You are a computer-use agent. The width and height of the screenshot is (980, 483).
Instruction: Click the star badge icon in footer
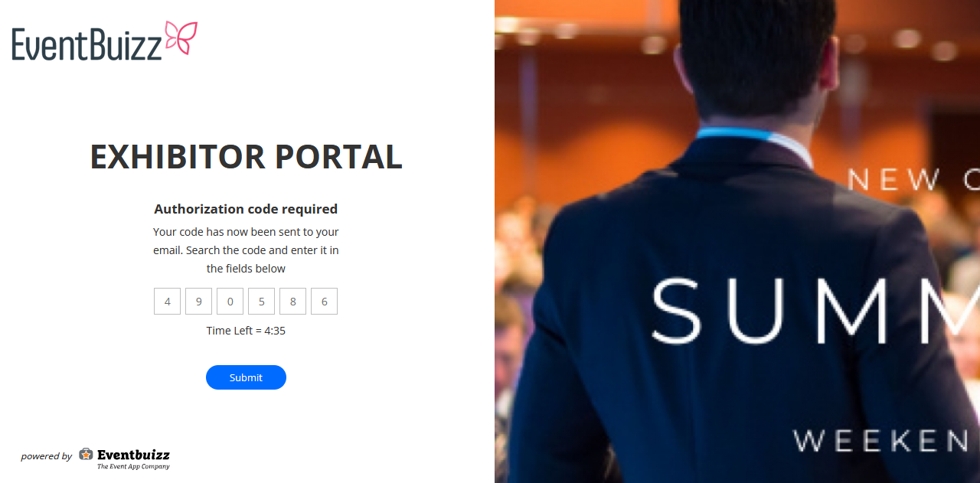tap(86, 455)
